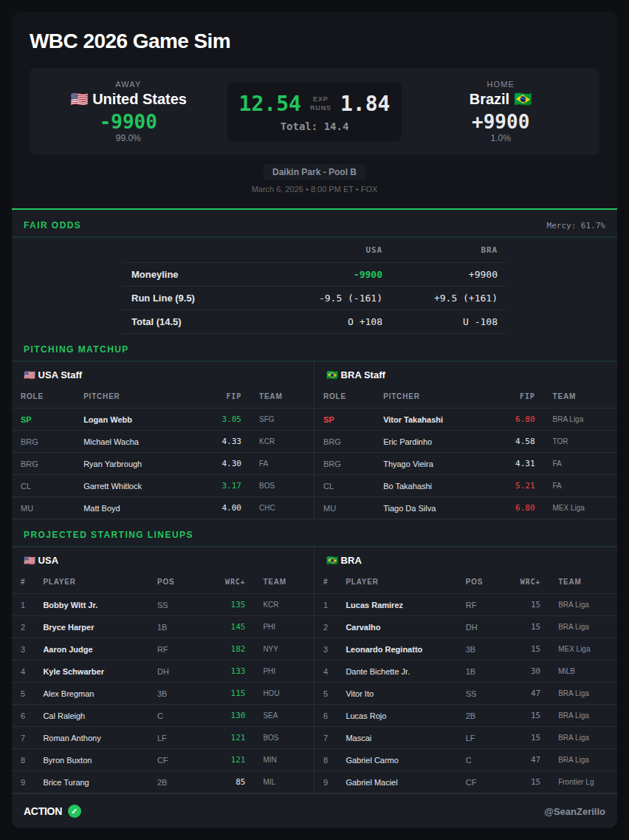This screenshot has height=840, width=629.
Task: Click Aaron Judge in the USA lineup
Action: (x=68, y=649)
